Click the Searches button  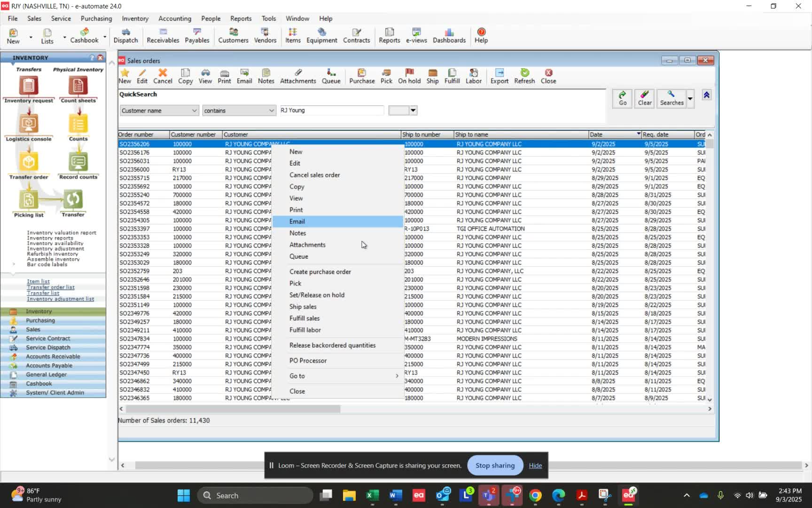click(671, 98)
